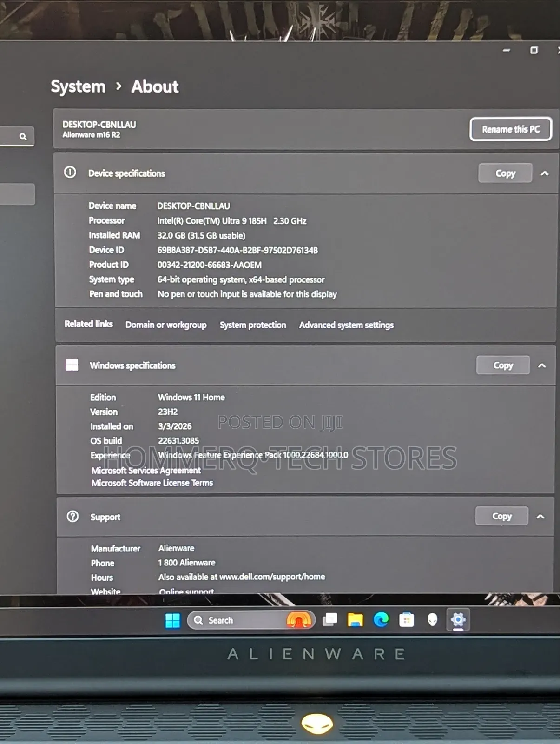Select the Windows Feature Experience Pack value
Image resolution: width=560 pixels, height=744 pixels.
point(253,455)
